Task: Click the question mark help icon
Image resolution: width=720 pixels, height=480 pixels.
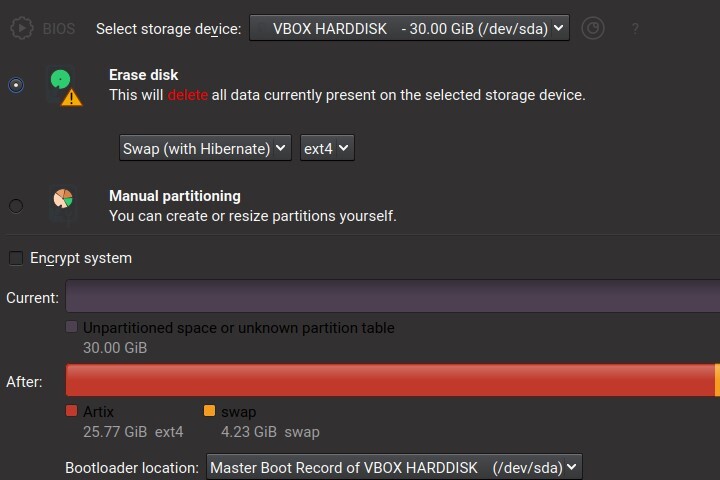Action: (x=635, y=28)
